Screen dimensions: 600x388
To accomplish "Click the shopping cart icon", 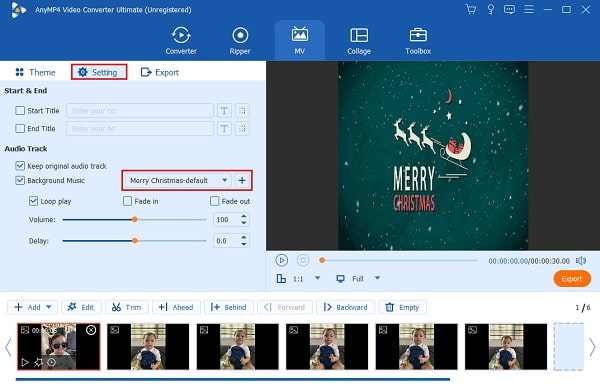I will point(471,9).
